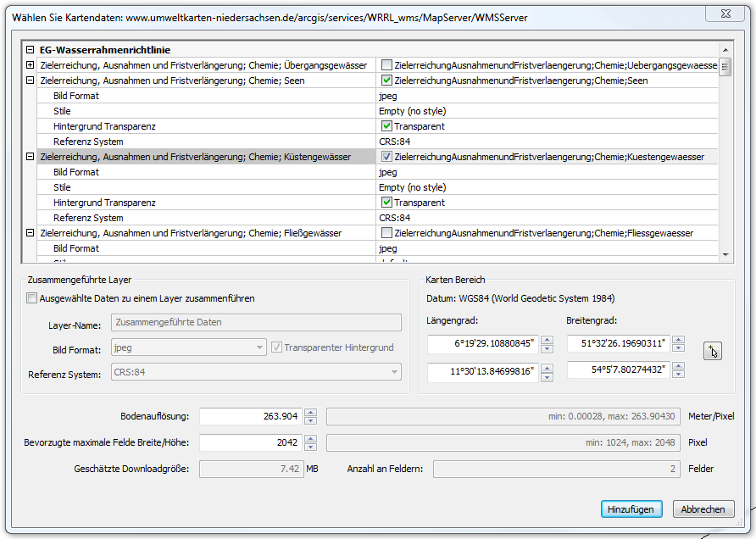Decrease maximale Felde Breite/Höhe with down arrow

click(310, 447)
